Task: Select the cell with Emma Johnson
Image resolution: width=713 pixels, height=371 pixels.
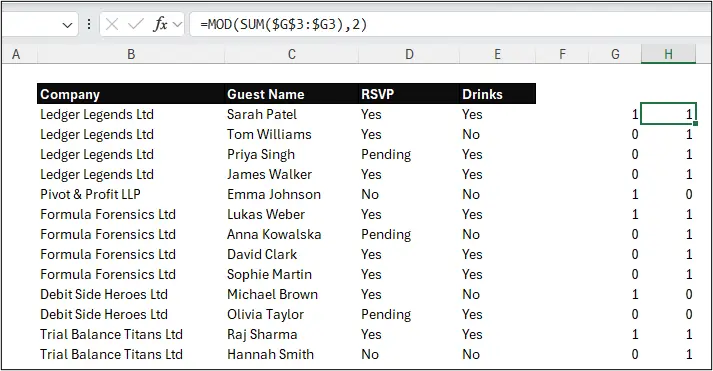Action: point(291,194)
